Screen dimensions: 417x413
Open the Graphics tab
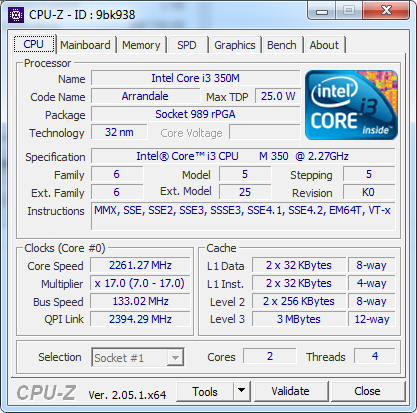(x=235, y=45)
